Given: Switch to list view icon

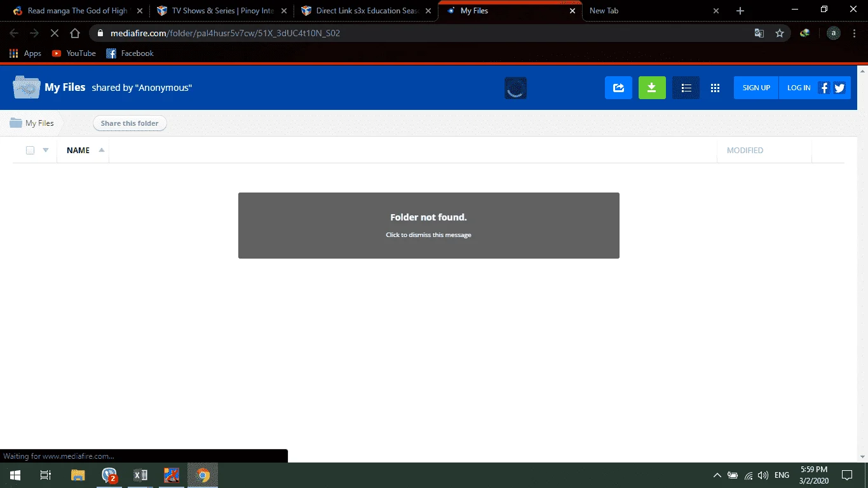Looking at the screenshot, I should (x=686, y=88).
